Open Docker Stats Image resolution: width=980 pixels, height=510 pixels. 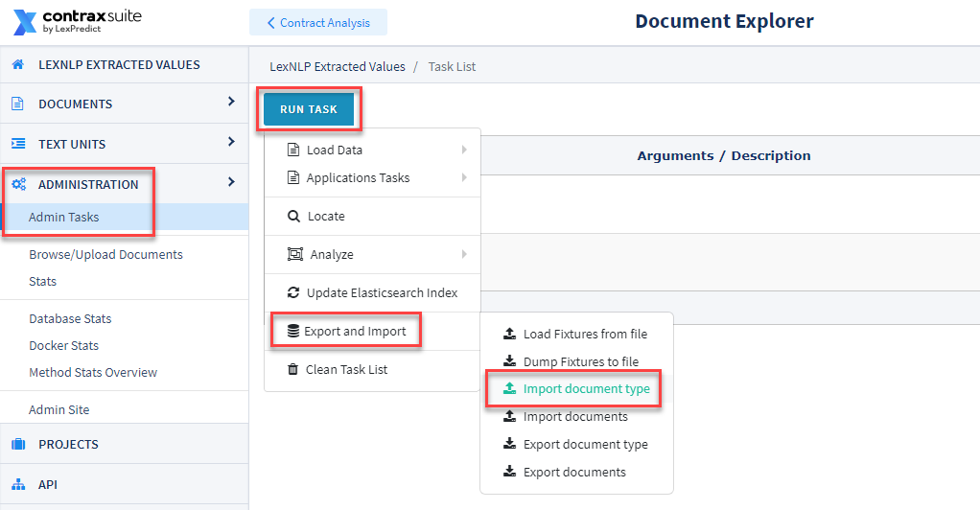point(63,346)
